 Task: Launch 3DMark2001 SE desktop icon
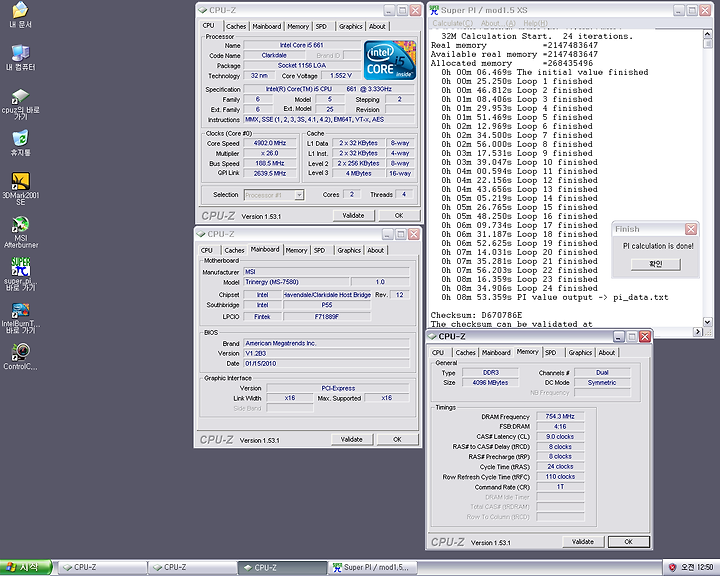coord(20,188)
